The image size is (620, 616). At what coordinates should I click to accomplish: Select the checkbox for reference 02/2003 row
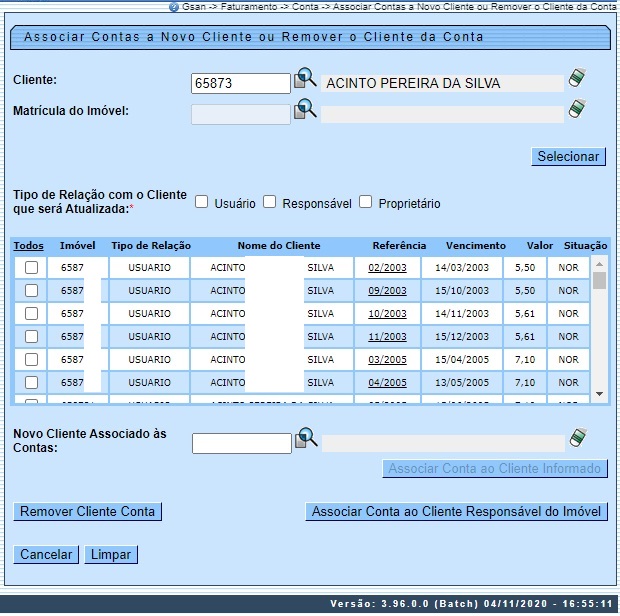click(x=32, y=268)
